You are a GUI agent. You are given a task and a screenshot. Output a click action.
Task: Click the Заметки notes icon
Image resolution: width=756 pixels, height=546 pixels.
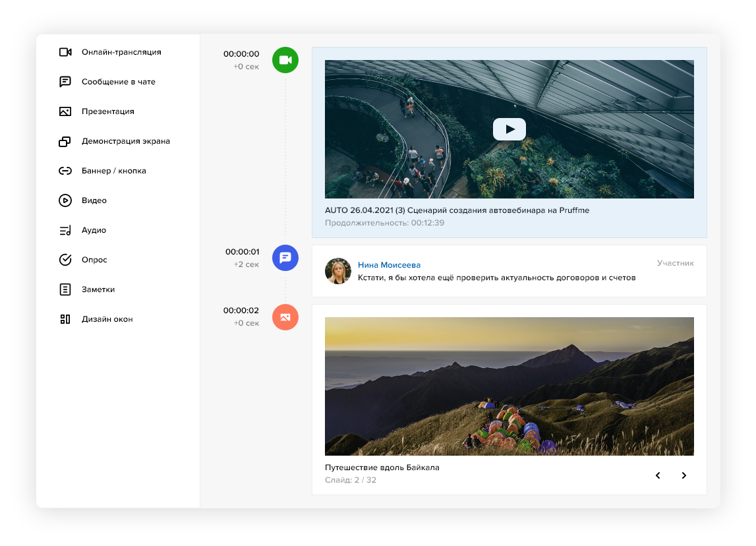(65, 289)
